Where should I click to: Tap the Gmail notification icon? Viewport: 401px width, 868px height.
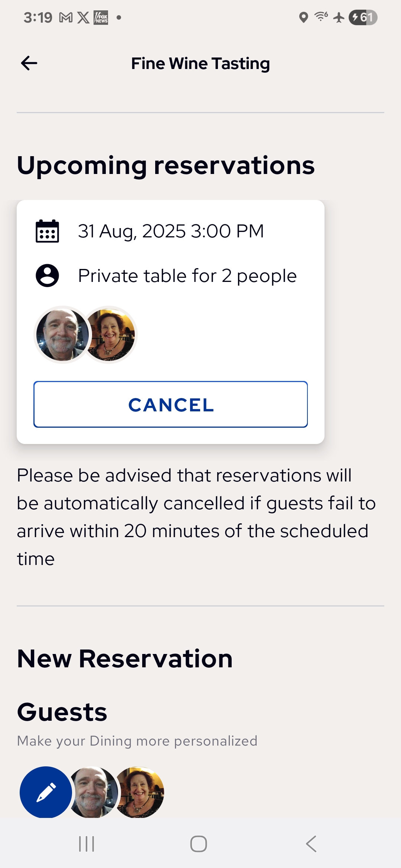click(66, 17)
